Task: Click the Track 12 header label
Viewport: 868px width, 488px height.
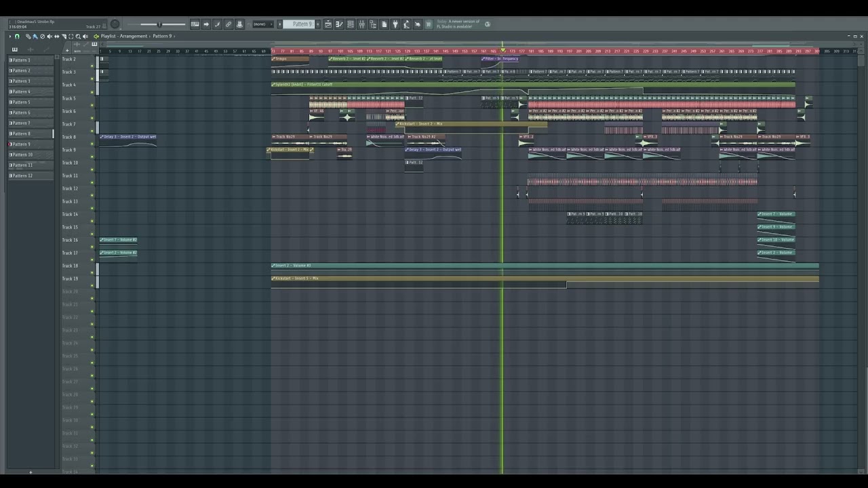Action: tap(70, 188)
